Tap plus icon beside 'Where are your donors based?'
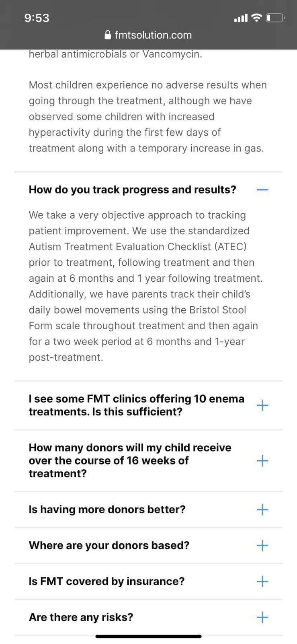297x644 pixels. [262, 545]
